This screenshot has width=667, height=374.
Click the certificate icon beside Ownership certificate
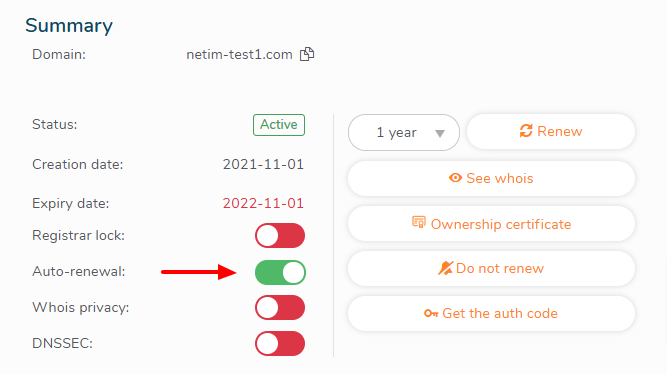tap(419, 222)
